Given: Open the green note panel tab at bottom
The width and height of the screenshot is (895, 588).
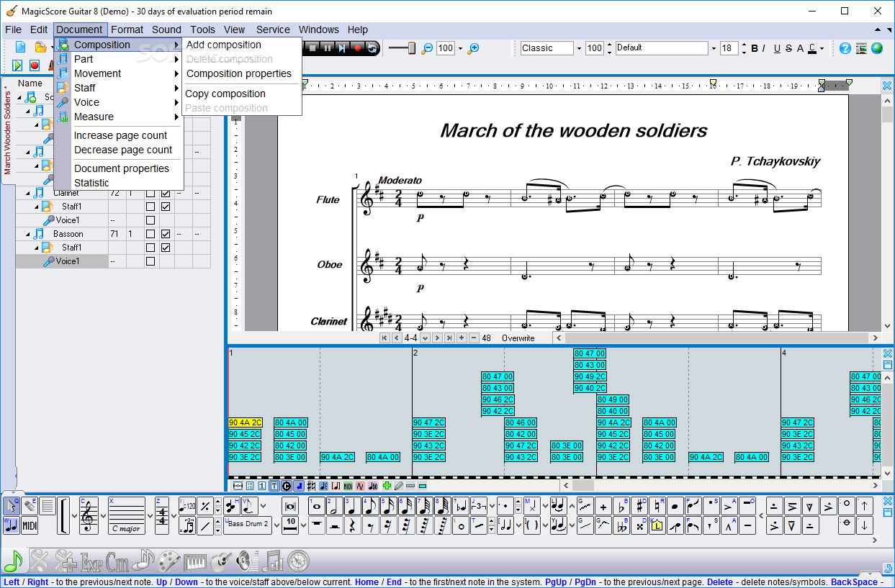Looking at the screenshot, I should (14, 560).
